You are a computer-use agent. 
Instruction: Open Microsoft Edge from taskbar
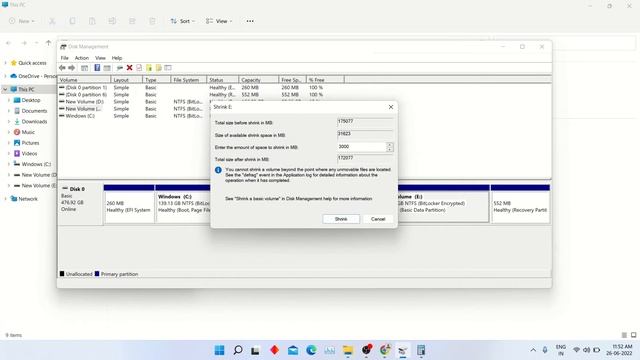[x=311, y=350]
